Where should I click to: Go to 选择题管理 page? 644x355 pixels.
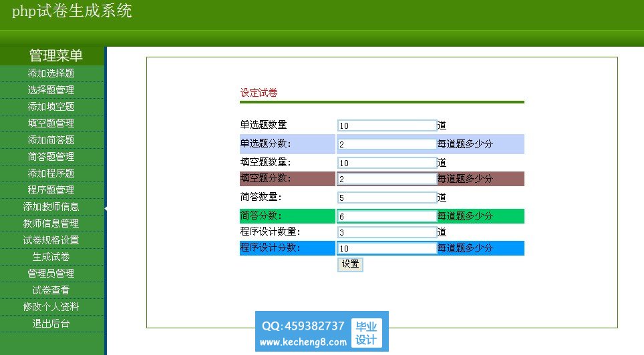(x=51, y=90)
